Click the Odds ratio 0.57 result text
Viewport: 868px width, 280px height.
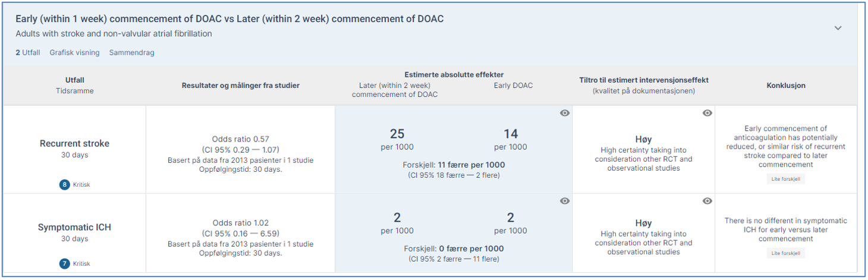(x=240, y=139)
